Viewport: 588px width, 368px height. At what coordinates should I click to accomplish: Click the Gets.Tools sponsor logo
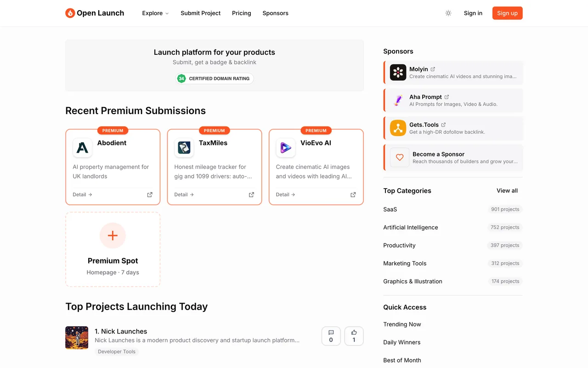398,128
